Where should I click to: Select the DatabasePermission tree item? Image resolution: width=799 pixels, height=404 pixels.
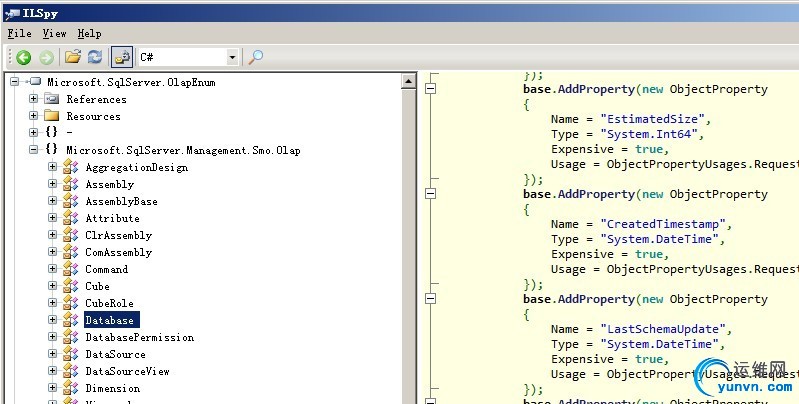click(x=140, y=337)
